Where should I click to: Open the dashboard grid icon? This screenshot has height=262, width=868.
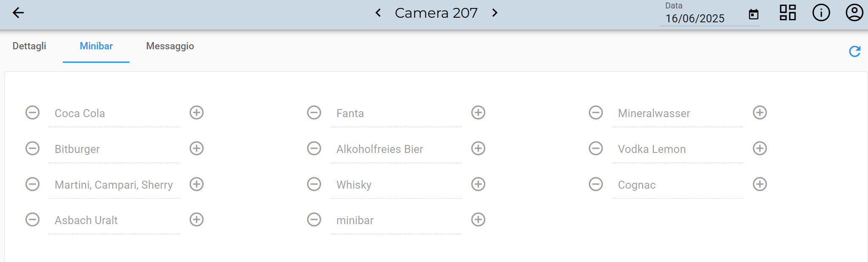click(x=787, y=13)
